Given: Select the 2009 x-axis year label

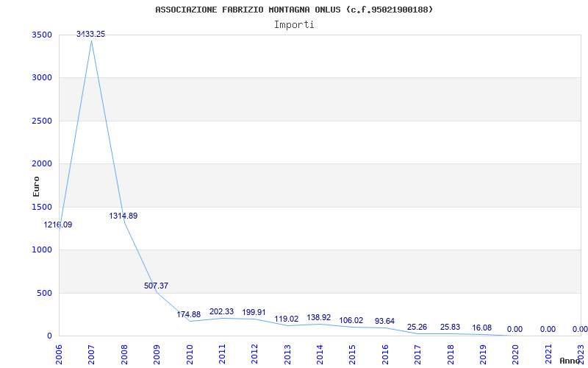Looking at the screenshot, I should click(157, 354).
